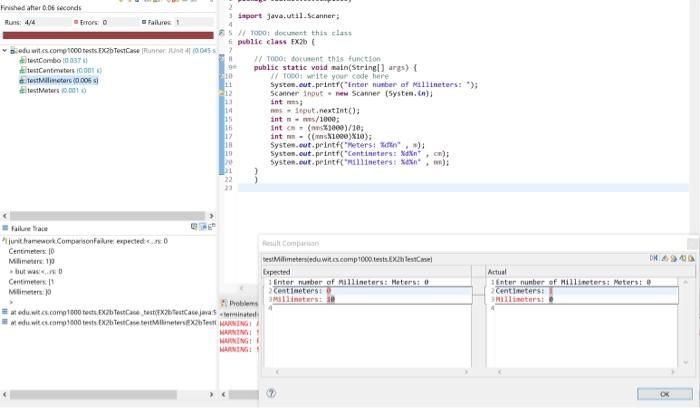The height and width of the screenshot is (408, 700).
Task: Click the Actual pane header label
Action: tap(497, 272)
